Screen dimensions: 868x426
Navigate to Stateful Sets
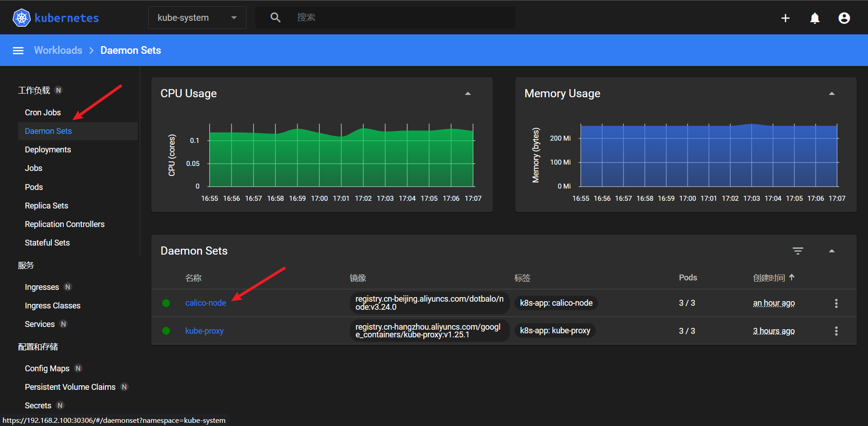pyautogui.click(x=47, y=243)
